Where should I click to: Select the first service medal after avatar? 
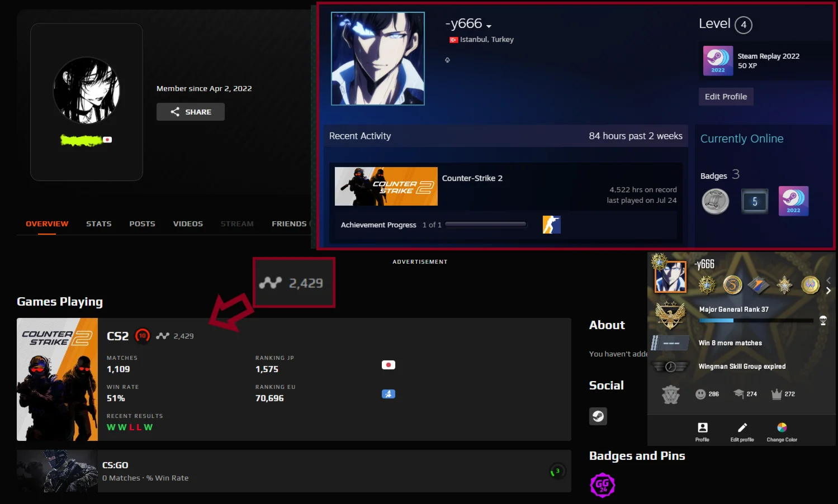coord(707,285)
